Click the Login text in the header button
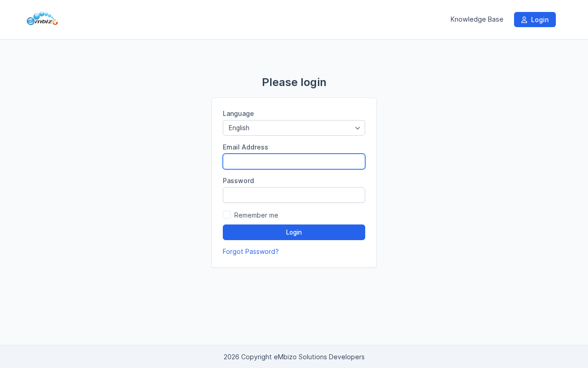 coord(540,20)
